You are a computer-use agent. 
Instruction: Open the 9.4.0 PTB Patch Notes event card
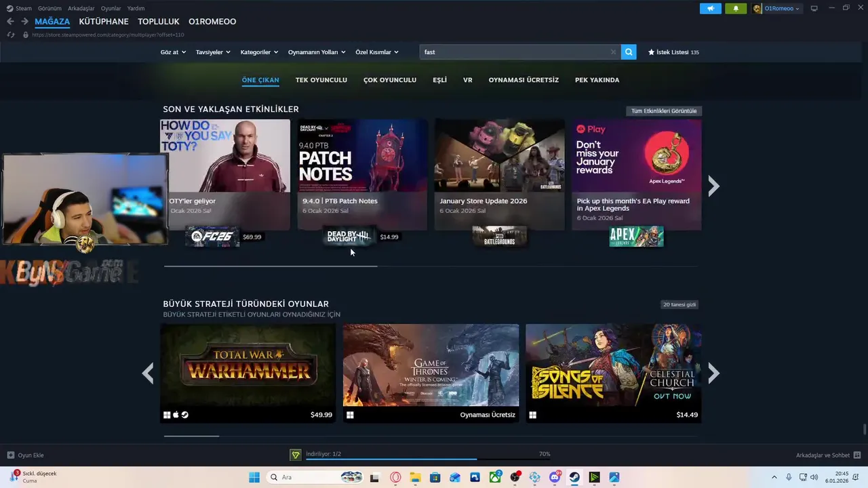pos(362,175)
